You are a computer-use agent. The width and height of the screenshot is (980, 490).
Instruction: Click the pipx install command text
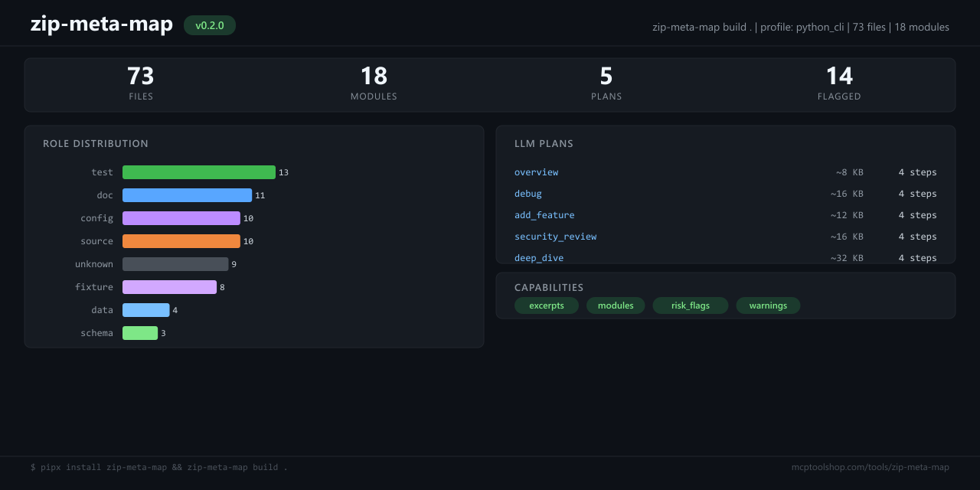[x=158, y=467]
